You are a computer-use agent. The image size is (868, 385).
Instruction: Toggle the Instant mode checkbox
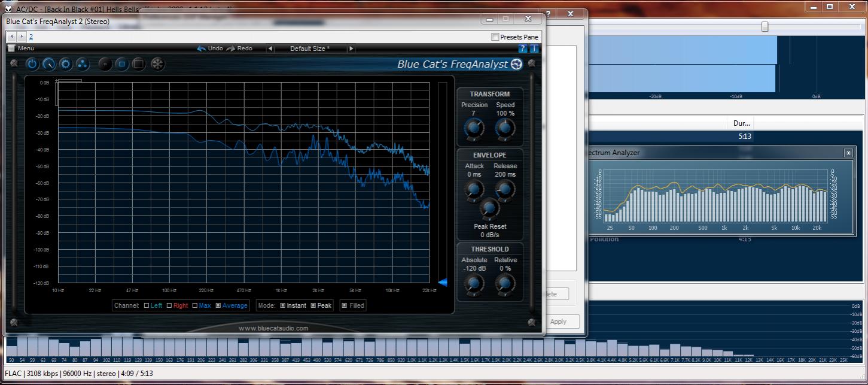[x=283, y=305]
